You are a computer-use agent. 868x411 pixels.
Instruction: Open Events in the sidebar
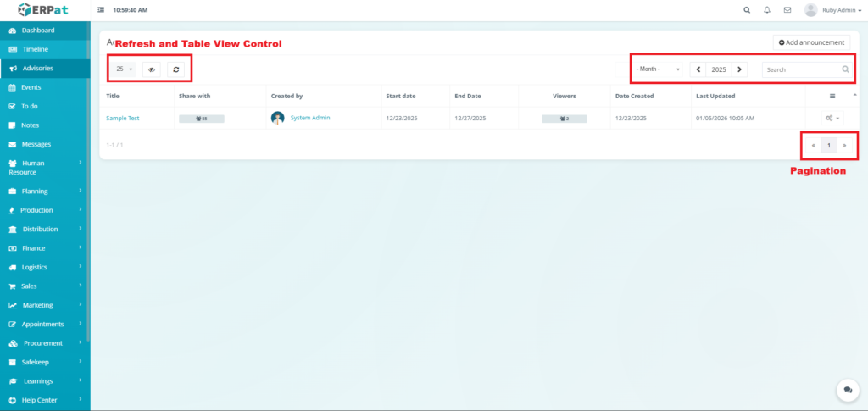45,87
